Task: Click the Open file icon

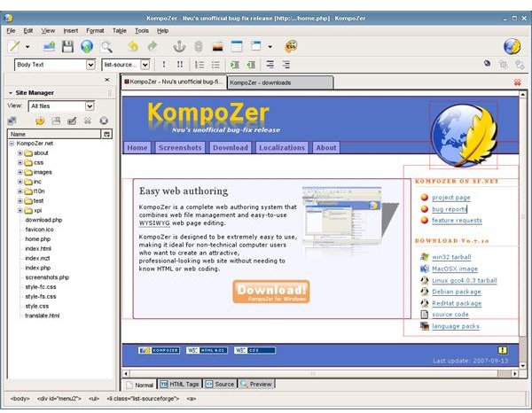Action: (49, 46)
